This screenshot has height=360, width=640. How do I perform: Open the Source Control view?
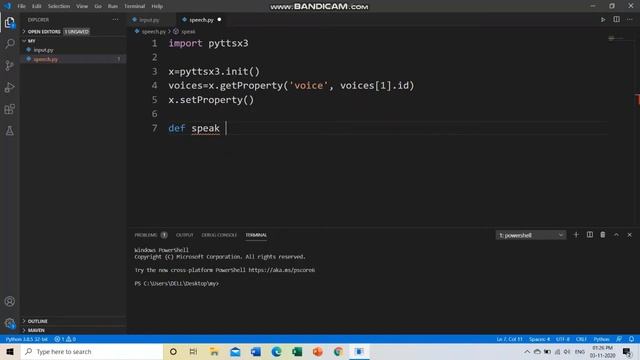tap(9, 65)
